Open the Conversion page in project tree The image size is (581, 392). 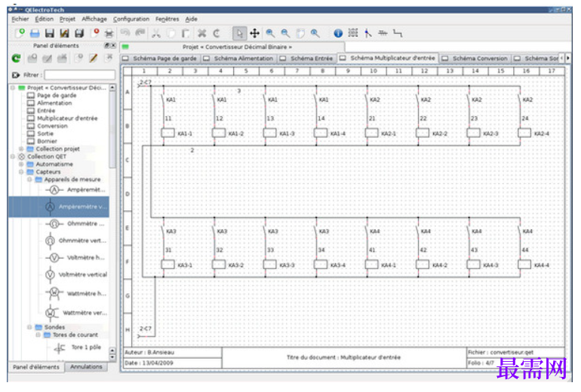click(52, 126)
